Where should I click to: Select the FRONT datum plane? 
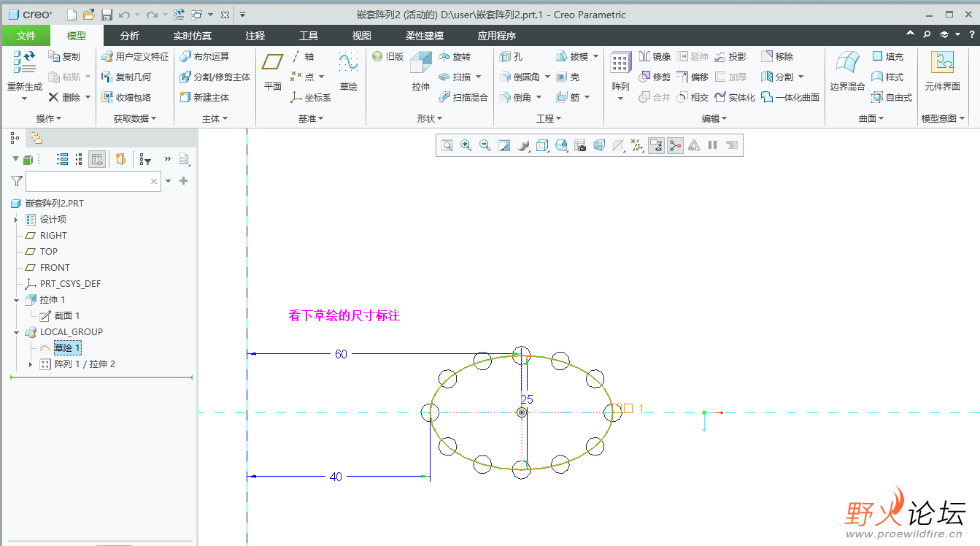(47, 267)
